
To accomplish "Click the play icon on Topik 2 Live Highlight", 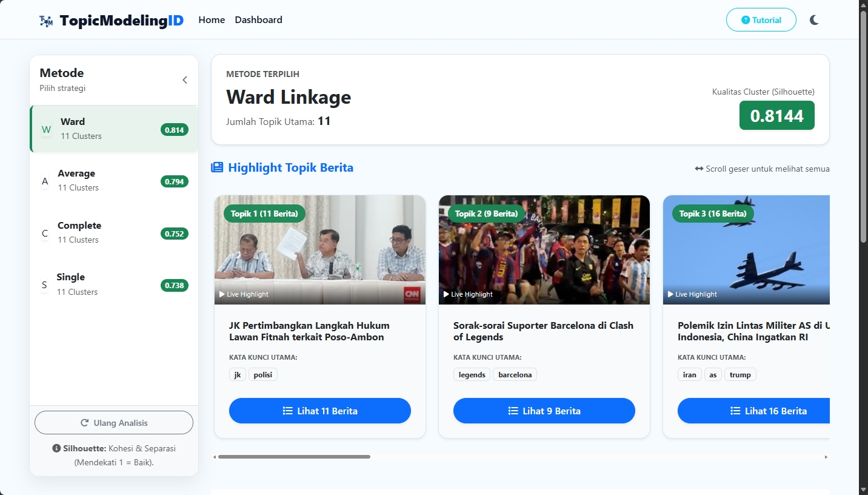I will (x=446, y=294).
